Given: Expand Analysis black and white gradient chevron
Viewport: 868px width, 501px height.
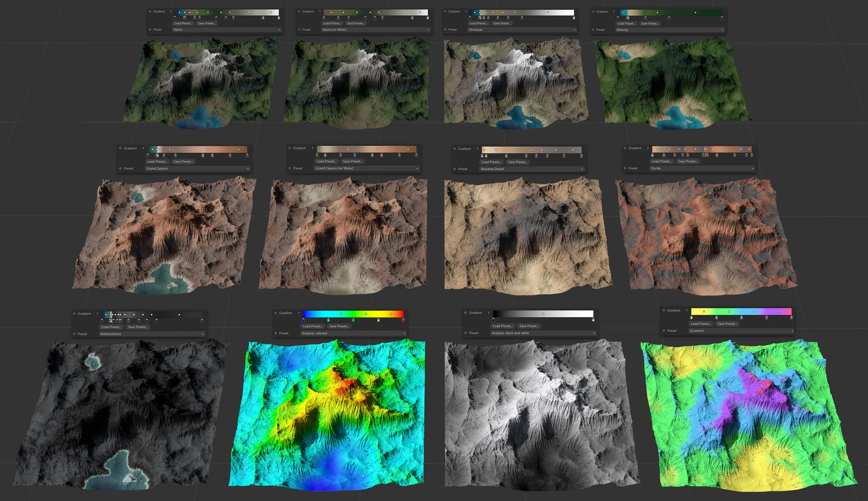Looking at the screenshot, I should coord(488,313).
